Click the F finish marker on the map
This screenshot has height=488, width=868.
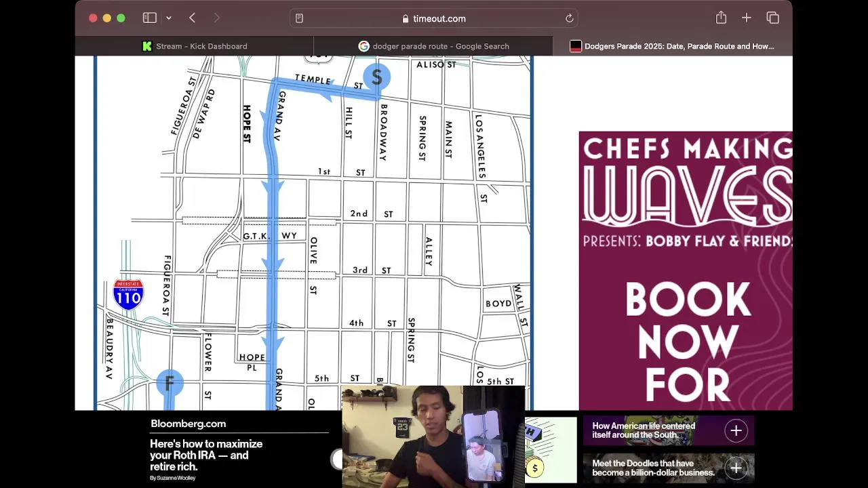pyautogui.click(x=170, y=383)
